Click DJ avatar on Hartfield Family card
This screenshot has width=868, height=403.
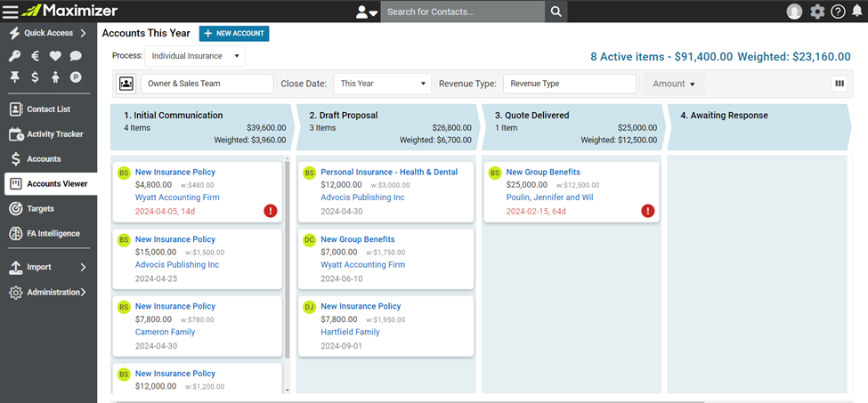(310, 307)
